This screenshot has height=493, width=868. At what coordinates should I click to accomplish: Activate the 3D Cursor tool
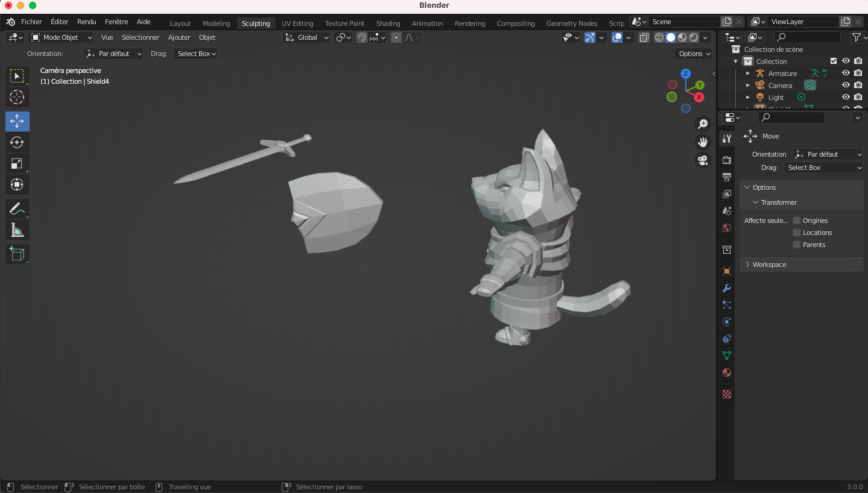[x=17, y=97]
